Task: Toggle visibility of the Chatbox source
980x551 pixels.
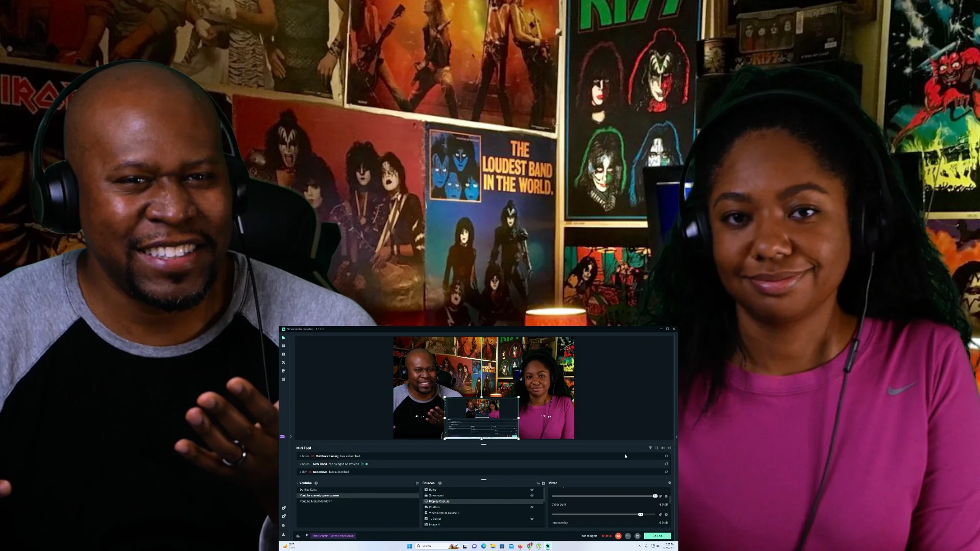Action: point(532,507)
